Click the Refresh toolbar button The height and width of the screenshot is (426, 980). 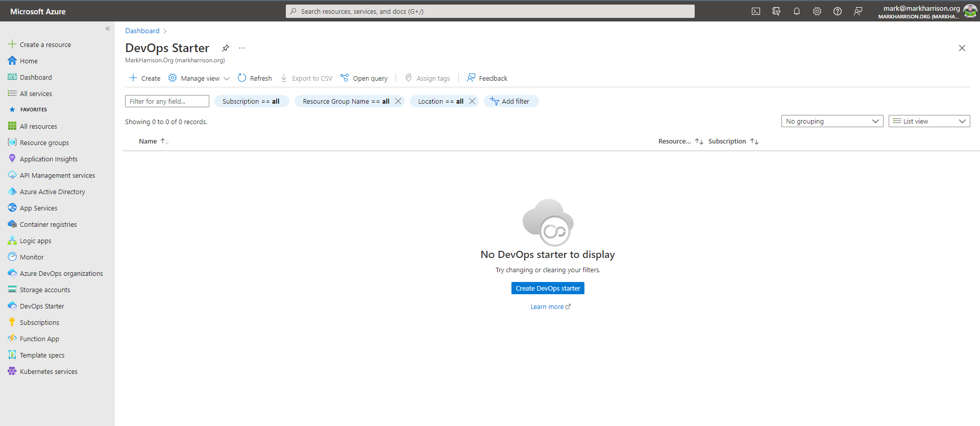255,78
